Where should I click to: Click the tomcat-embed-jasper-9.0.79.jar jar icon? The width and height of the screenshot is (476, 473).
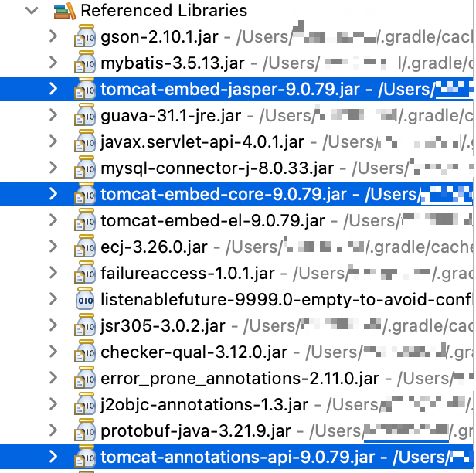click(85, 88)
